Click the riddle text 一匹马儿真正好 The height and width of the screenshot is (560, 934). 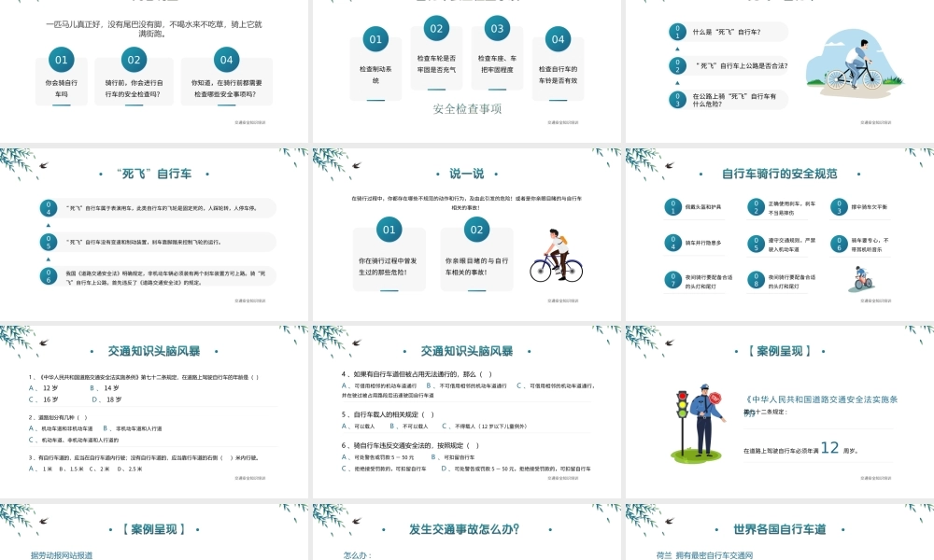154,29
